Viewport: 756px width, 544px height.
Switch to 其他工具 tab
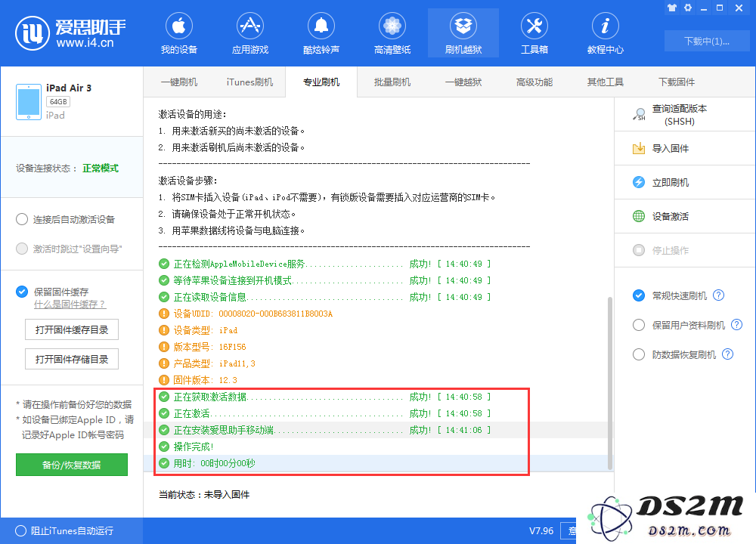[605, 82]
